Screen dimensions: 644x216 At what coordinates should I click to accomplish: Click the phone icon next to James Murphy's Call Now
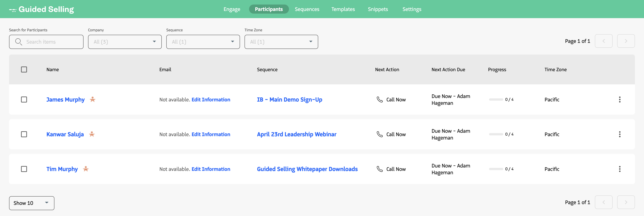click(380, 99)
